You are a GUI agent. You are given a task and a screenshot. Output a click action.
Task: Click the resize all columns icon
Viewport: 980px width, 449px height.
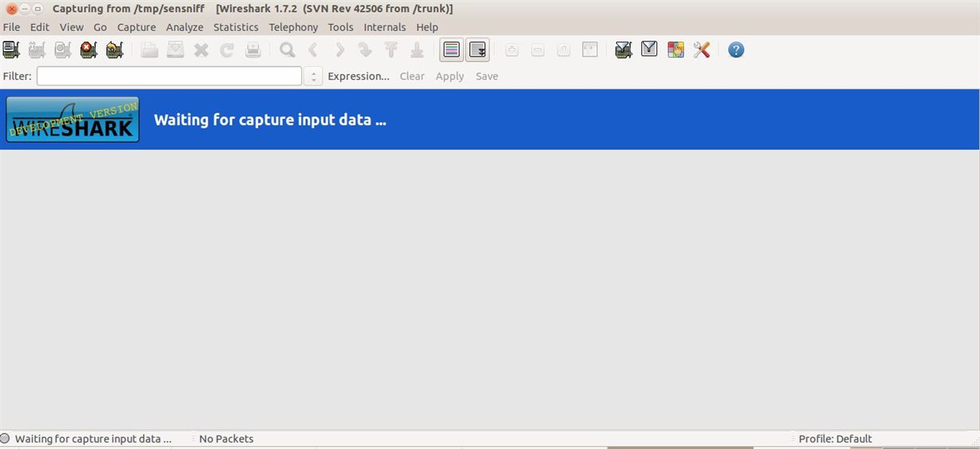coord(590,50)
